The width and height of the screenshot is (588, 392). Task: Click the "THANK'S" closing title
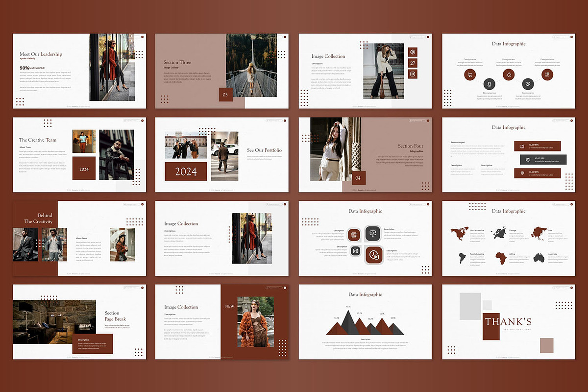click(x=508, y=321)
